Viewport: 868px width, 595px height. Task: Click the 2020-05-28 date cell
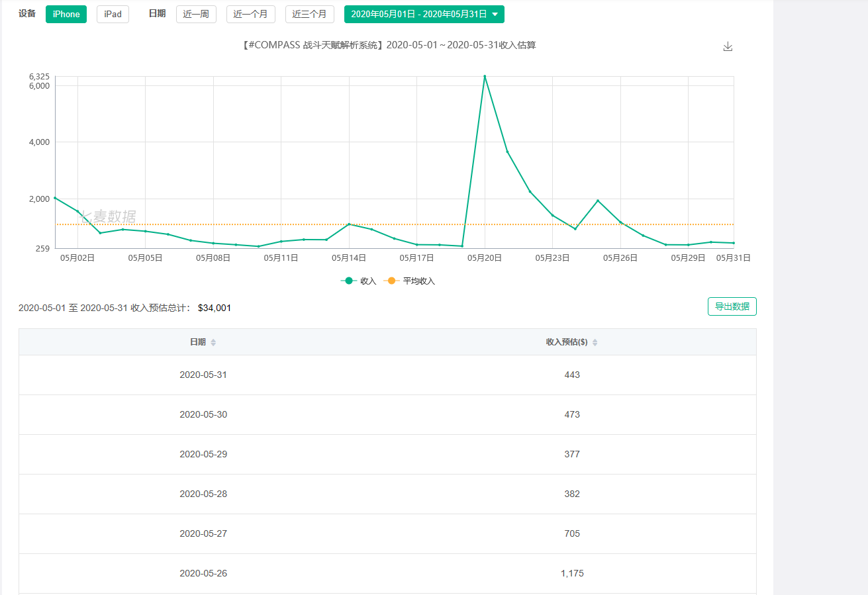coord(203,494)
